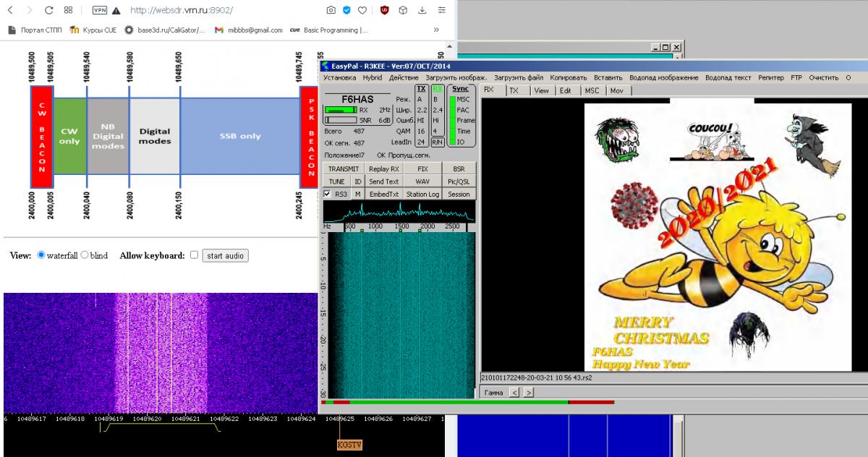
Task: Enable the Allow keyboard checkbox
Action: tap(194, 255)
